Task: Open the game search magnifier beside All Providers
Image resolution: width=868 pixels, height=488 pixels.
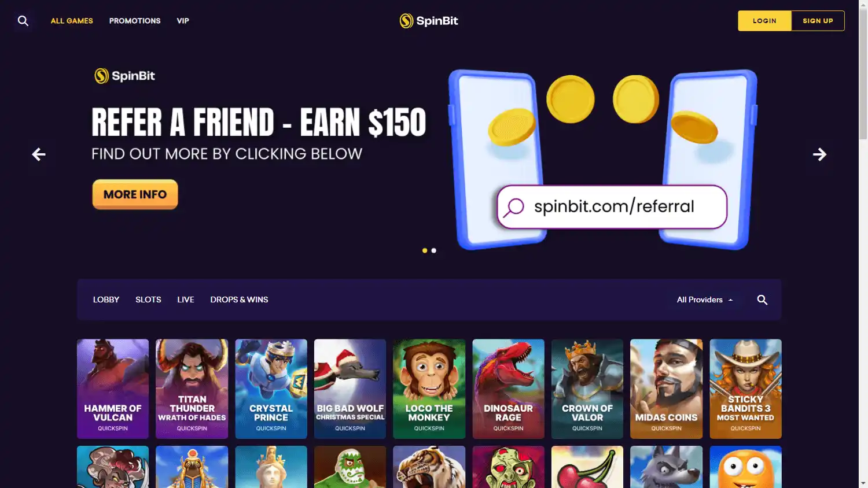Action: click(x=762, y=300)
